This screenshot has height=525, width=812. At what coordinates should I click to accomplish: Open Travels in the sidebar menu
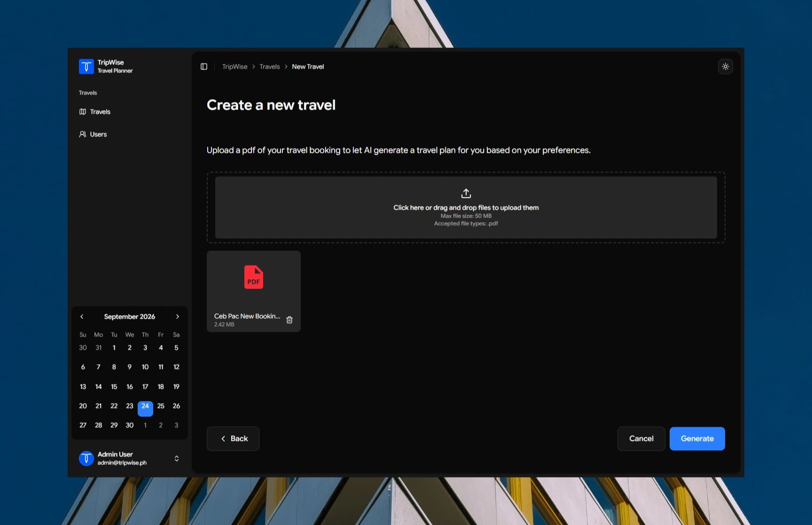point(129,112)
